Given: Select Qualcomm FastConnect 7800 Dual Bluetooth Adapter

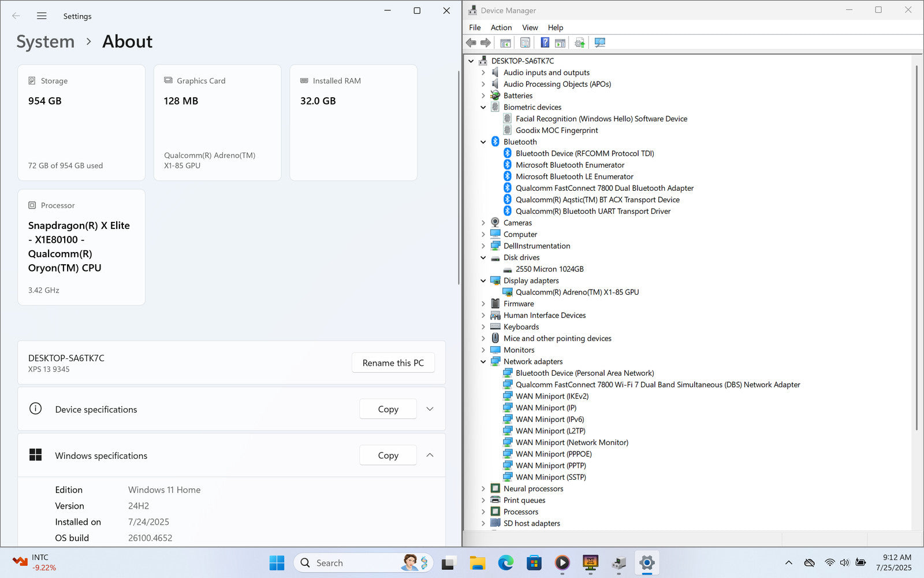Looking at the screenshot, I should pos(604,188).
